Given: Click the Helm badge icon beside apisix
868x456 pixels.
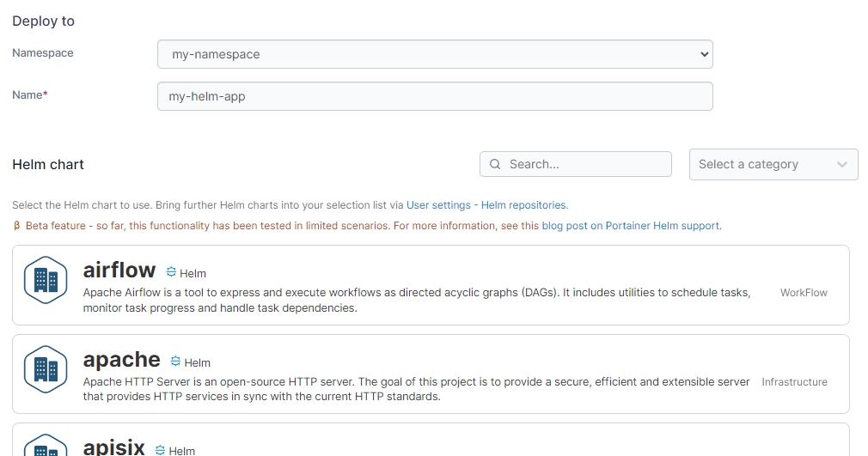Looking at the screenshot, I should coord(160,450).
